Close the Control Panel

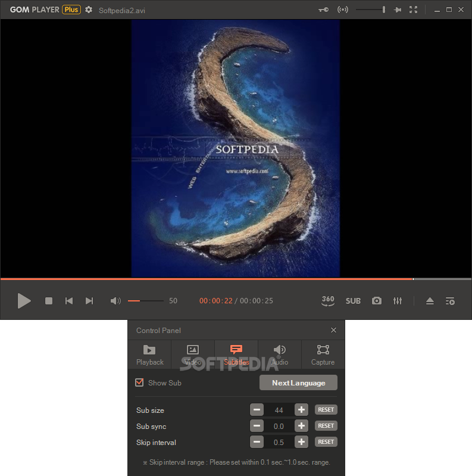pos(333,330)
